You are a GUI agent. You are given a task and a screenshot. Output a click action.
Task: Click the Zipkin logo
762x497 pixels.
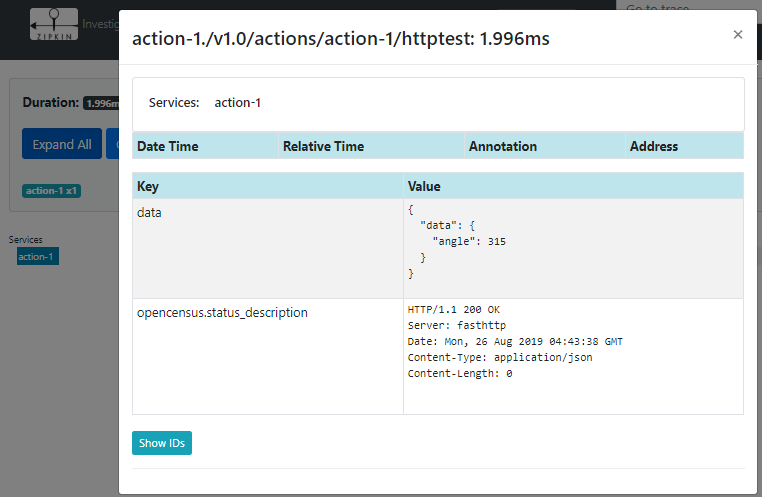[53, 23]
